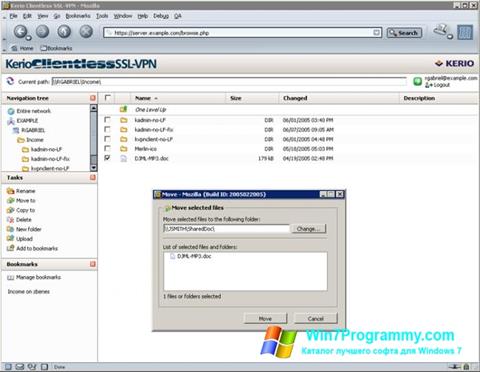Click the Navigation tree scroll up arrow
Viewport: 480px width, 372px height.
pos(93,108)
